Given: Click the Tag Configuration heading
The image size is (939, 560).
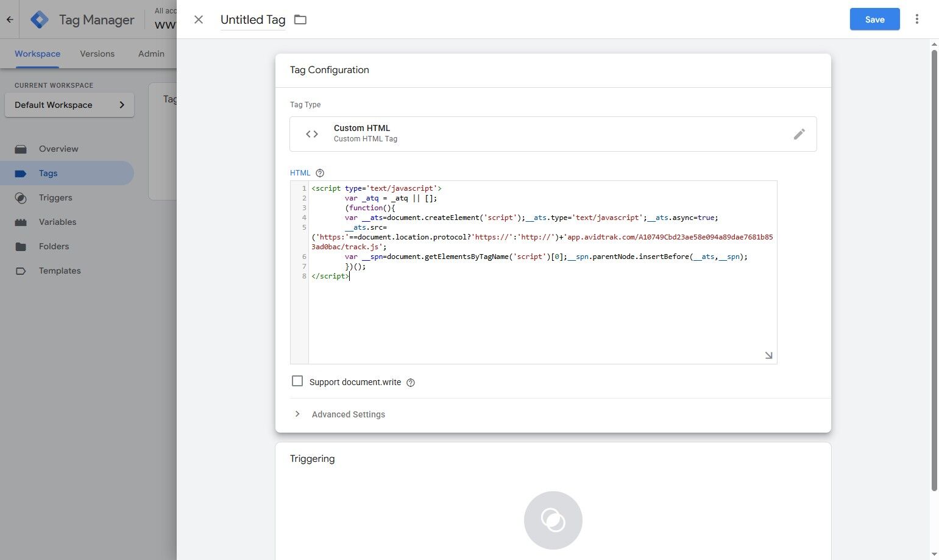Looking at the screenshot, I should pos(330,70).
